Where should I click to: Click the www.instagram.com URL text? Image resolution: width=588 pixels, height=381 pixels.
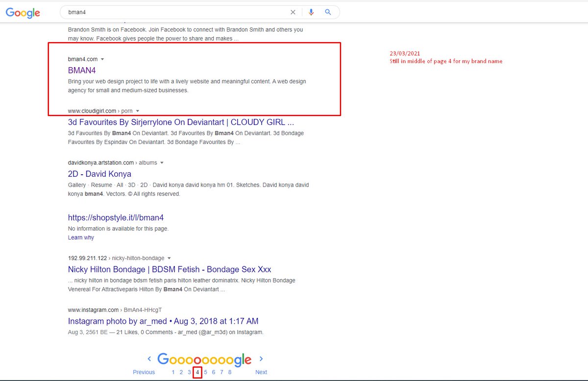94,310
